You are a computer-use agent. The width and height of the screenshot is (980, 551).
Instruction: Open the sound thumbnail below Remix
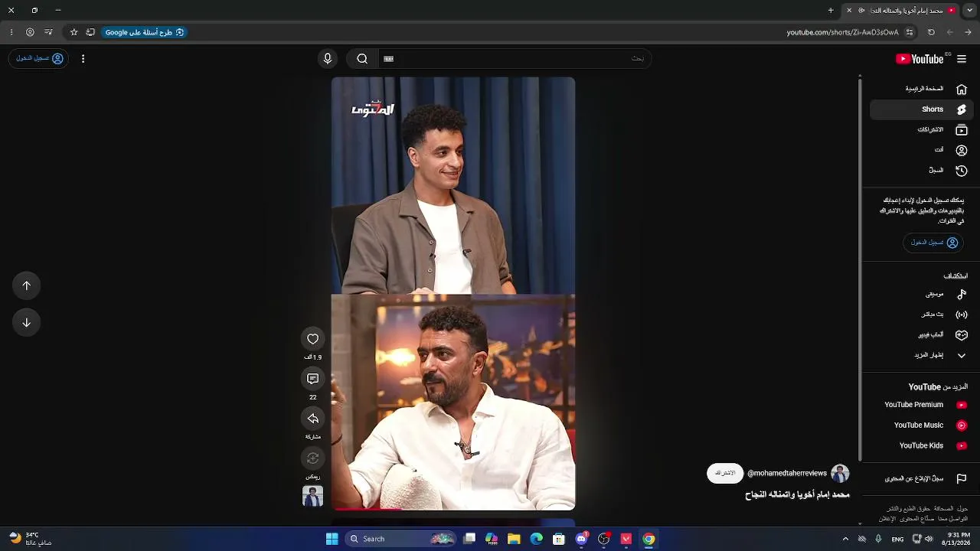tap(312, 496)
